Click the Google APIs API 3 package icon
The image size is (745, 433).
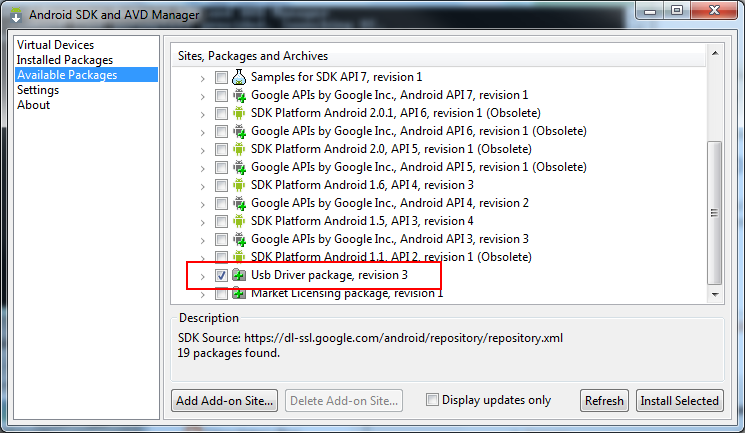(x=239, y=239)
